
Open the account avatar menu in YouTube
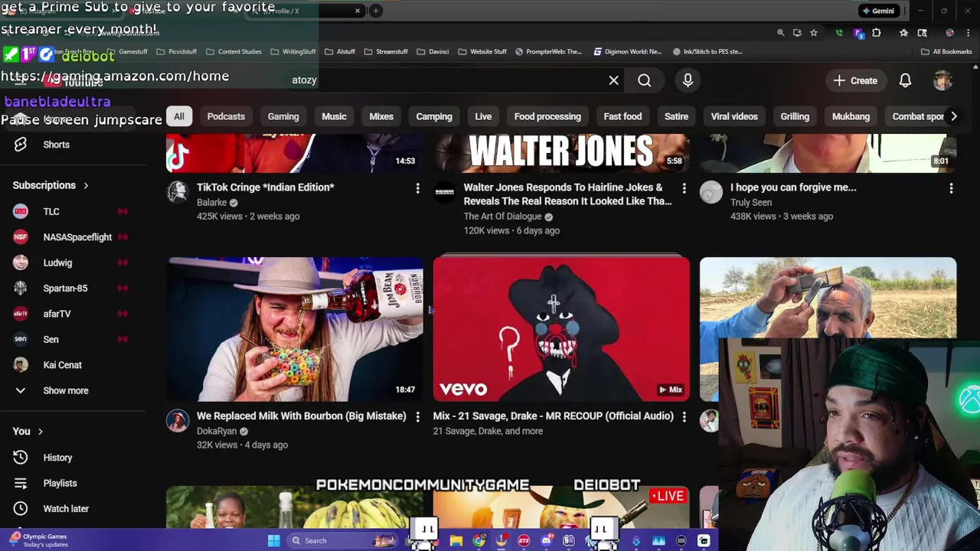(942, 80)
